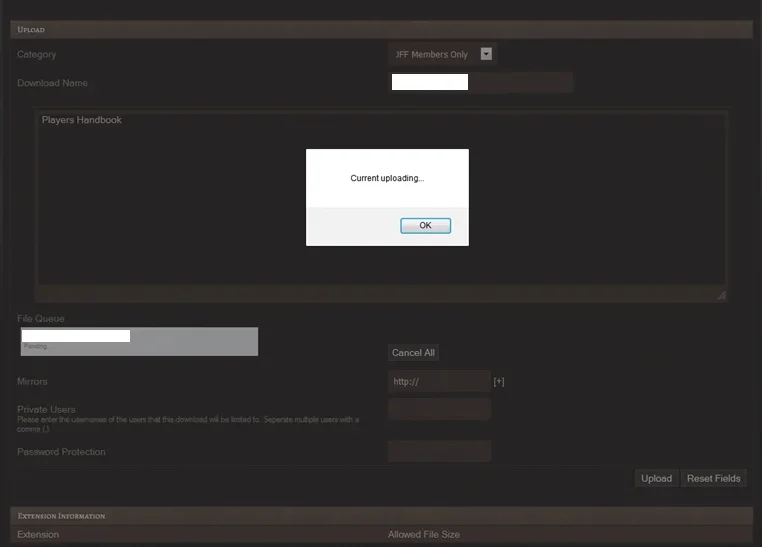Add another mirror with the [+] link
Viewport: 762px width, 547px height.
click(499, 382)
